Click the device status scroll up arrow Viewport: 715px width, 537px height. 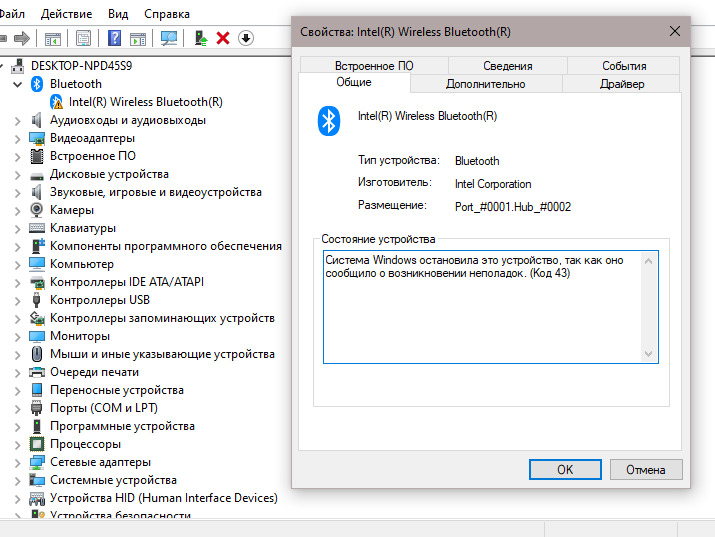[x=648, y=261]
